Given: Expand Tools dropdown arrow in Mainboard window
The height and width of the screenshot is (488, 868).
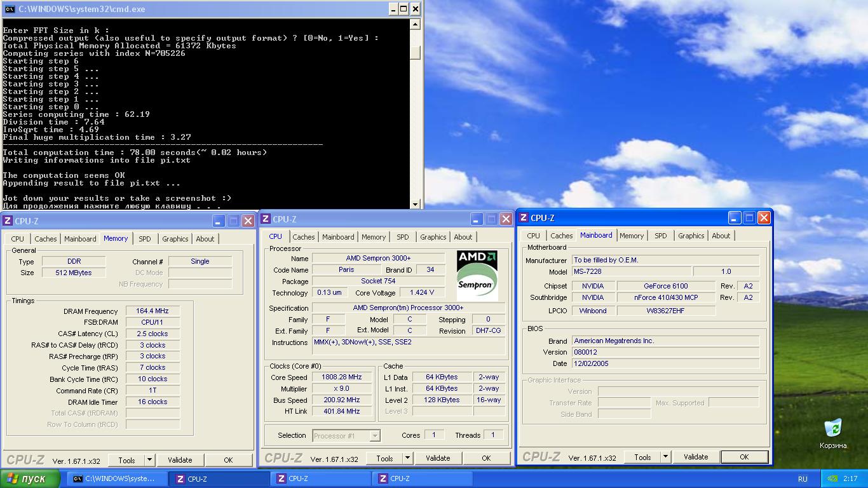Looking at the screenshot, I should tap(666, 457).
